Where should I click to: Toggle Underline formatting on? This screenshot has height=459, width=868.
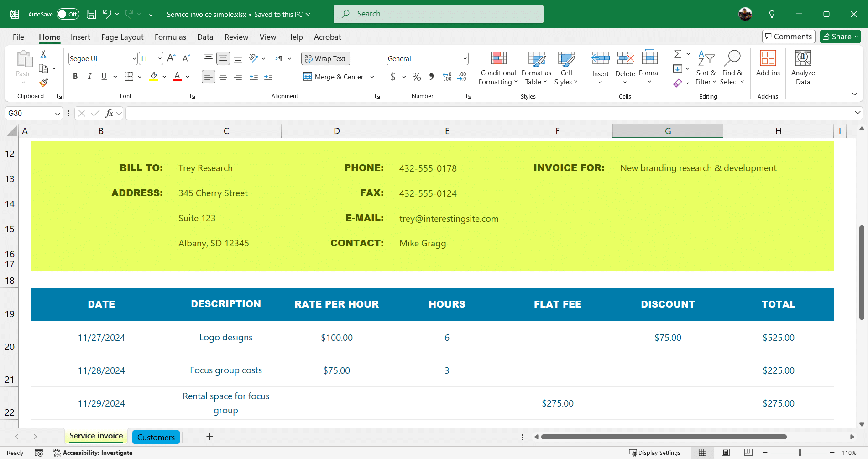point(104,76)
